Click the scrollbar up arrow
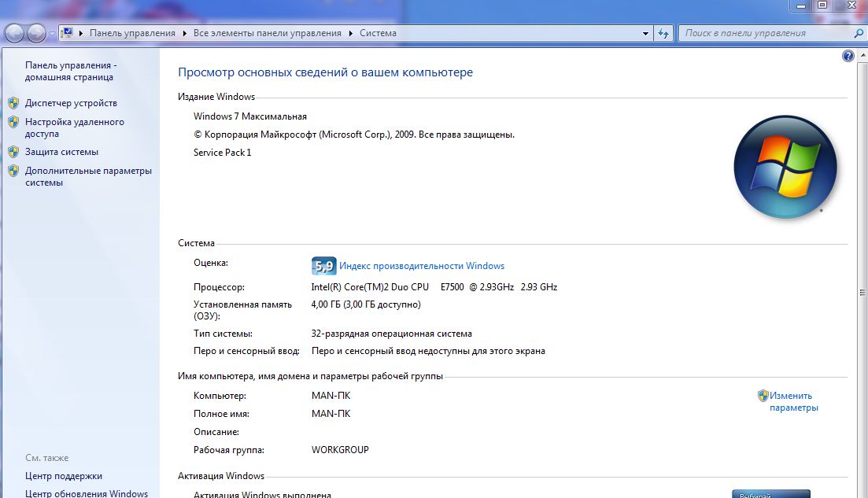This screenshot has width=868, height=498. 862,56
